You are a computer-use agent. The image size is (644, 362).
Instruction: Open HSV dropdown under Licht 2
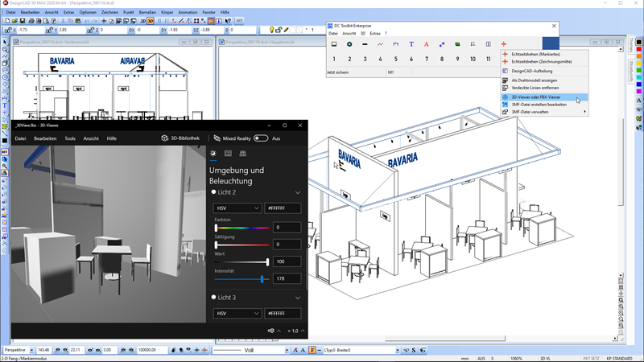[x=237, y=208]
